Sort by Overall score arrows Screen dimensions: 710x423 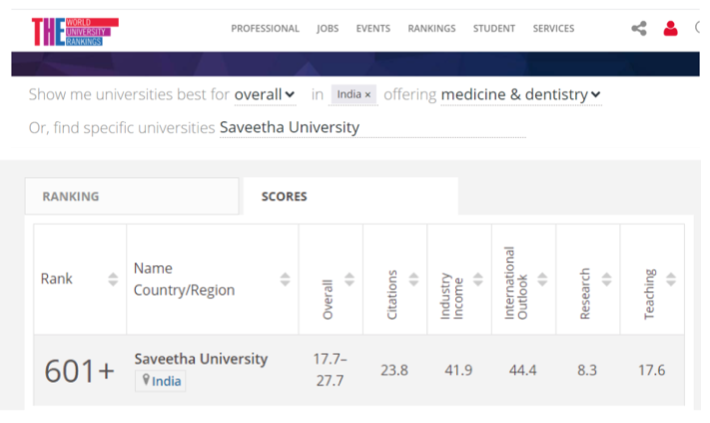[x=349, y=280]
